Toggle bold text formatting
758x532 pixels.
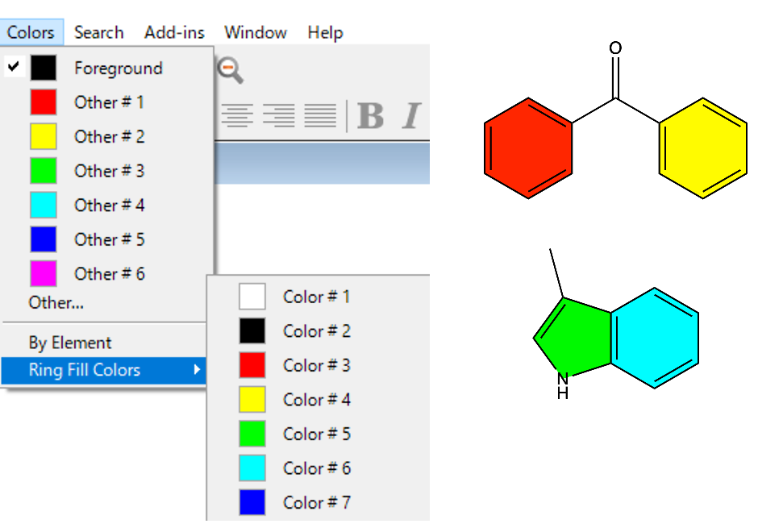point(370,117)
